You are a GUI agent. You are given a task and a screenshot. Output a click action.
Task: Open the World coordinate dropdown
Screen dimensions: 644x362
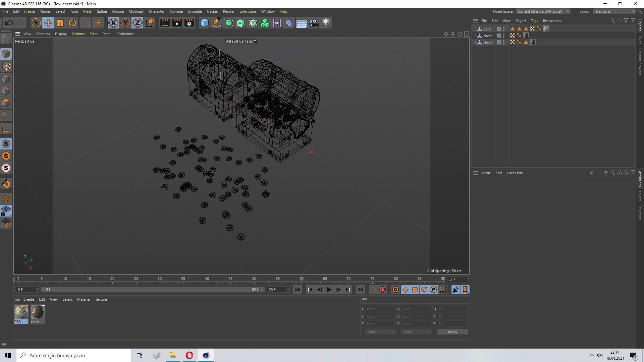pos(380,332)
